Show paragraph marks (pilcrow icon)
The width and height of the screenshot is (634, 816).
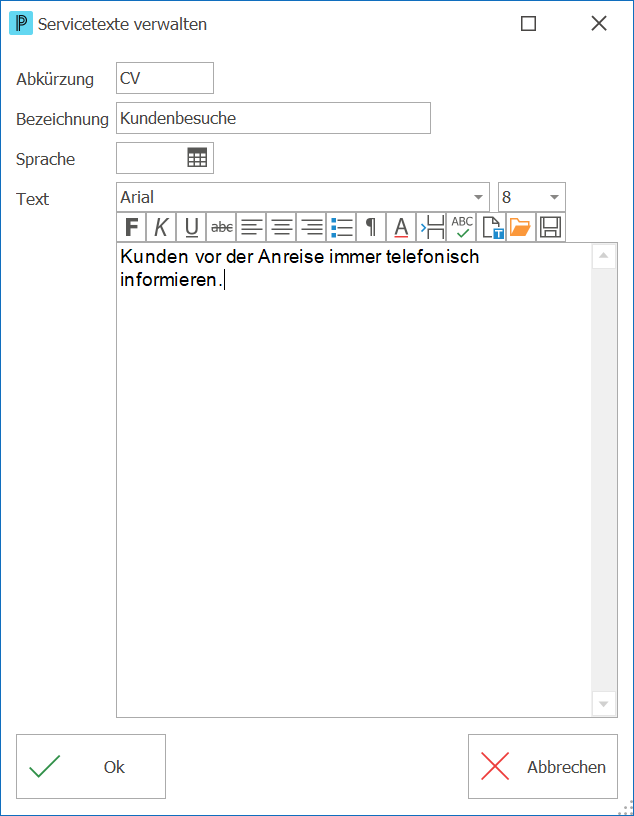coord(371,227)
